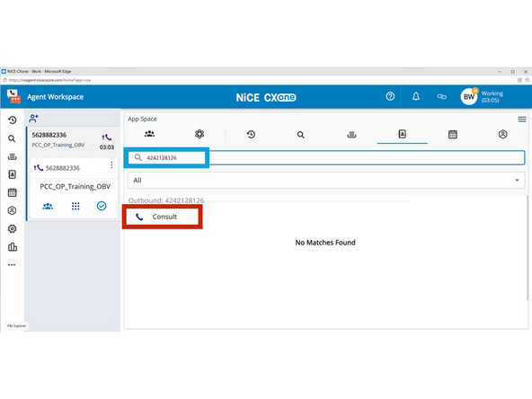Open the App Space hamburger menu
This screenshot has width=532, height=399.
point(522,120)
